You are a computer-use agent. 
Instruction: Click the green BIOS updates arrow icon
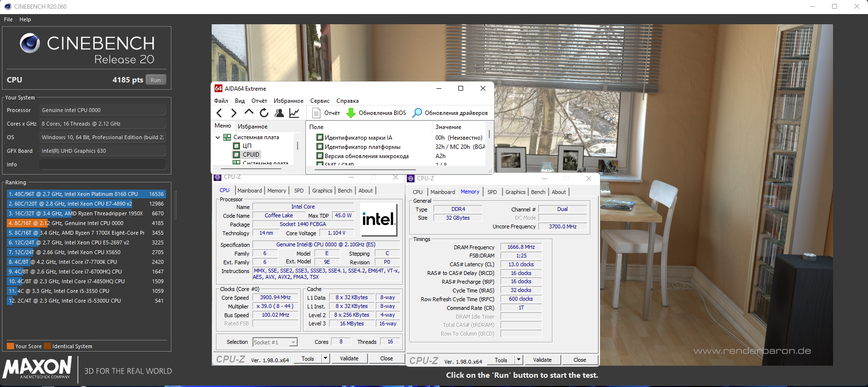coord(351,113)
